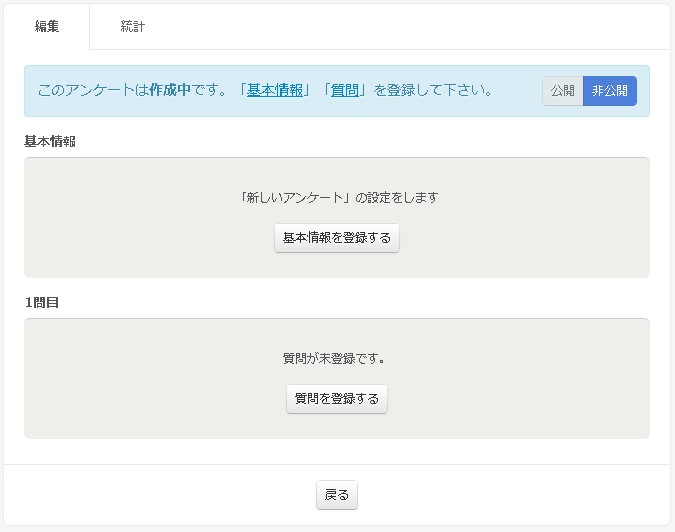Click the 戻る button at the bottom
Image resolution: width=675 pixels, height=532 pixels.
[337, 495]
